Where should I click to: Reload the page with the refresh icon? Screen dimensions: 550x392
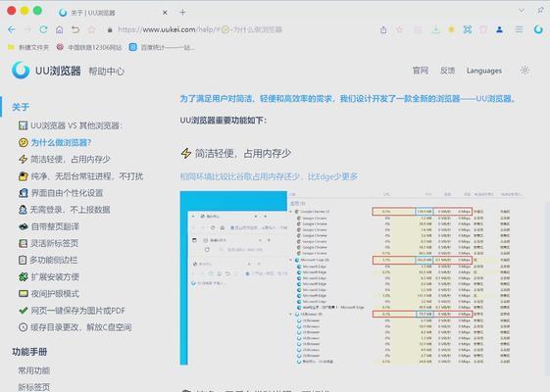click(x=43, y=29)
